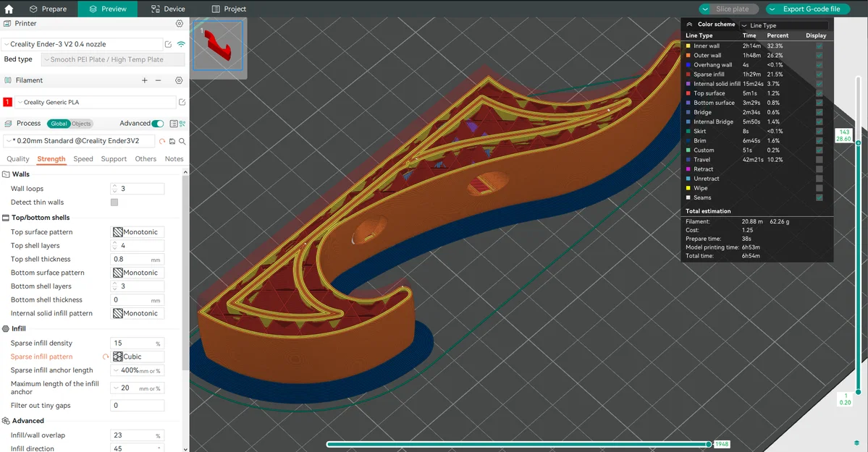Open Top surface pattern Monotonic dropdown
Image resolution: width=868 pixels, height=452 pixels.
click(138, 232)
